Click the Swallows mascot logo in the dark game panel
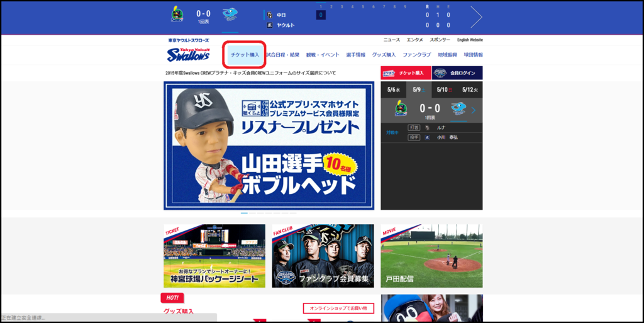This screenshot has width=644, height=323. 401,108
